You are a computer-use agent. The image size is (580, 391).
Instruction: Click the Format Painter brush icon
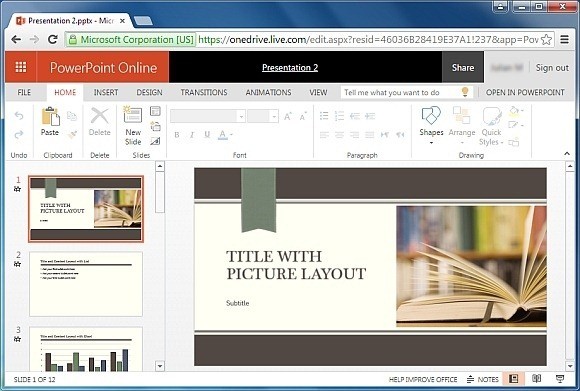[x=72, y=134]
